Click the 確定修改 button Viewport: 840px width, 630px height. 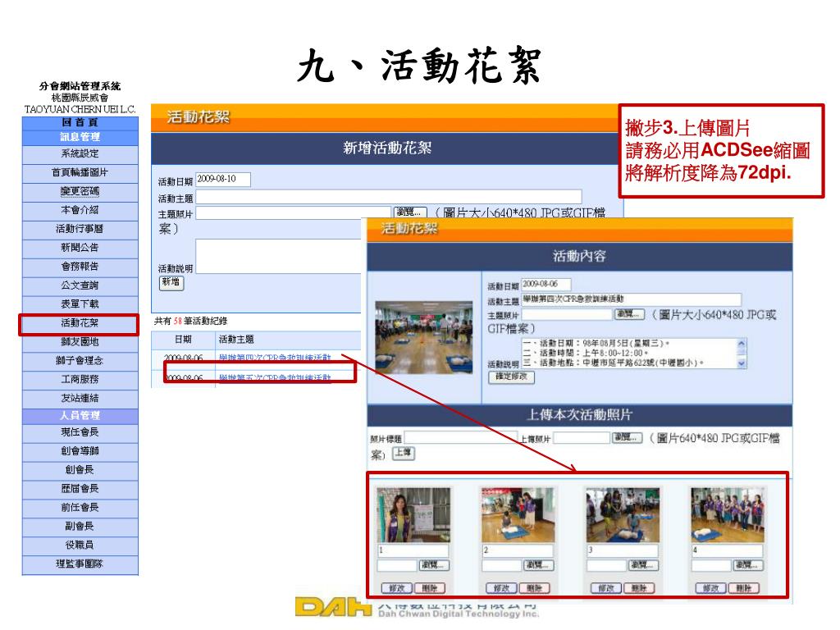512,377
